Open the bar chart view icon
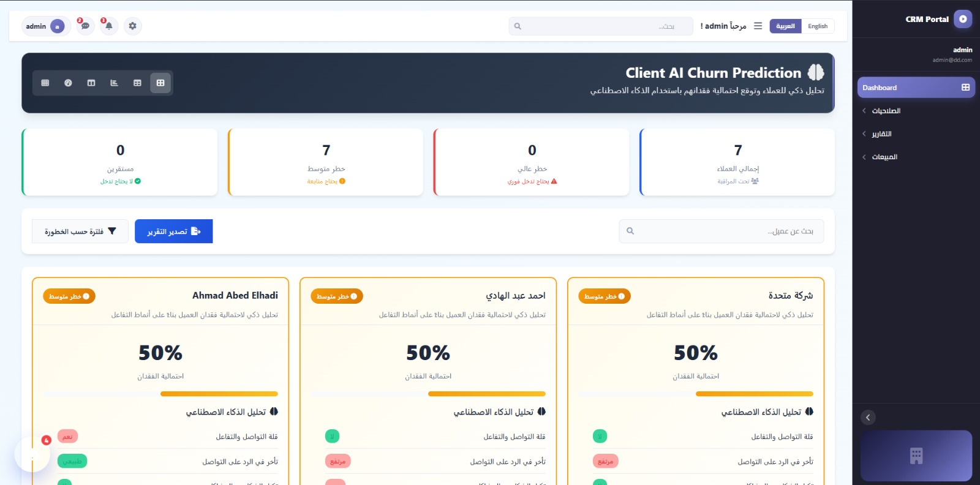This screenshot has height=485, width=980. [x=114, y=83]
